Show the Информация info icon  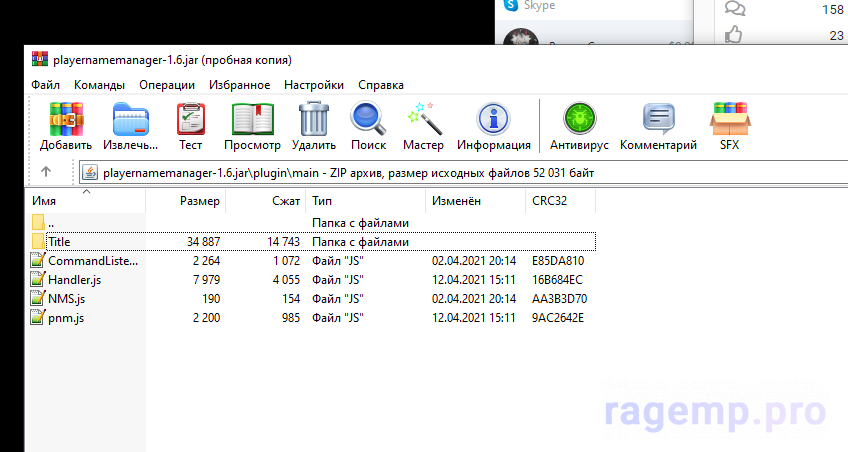click(x=493, y=119)
